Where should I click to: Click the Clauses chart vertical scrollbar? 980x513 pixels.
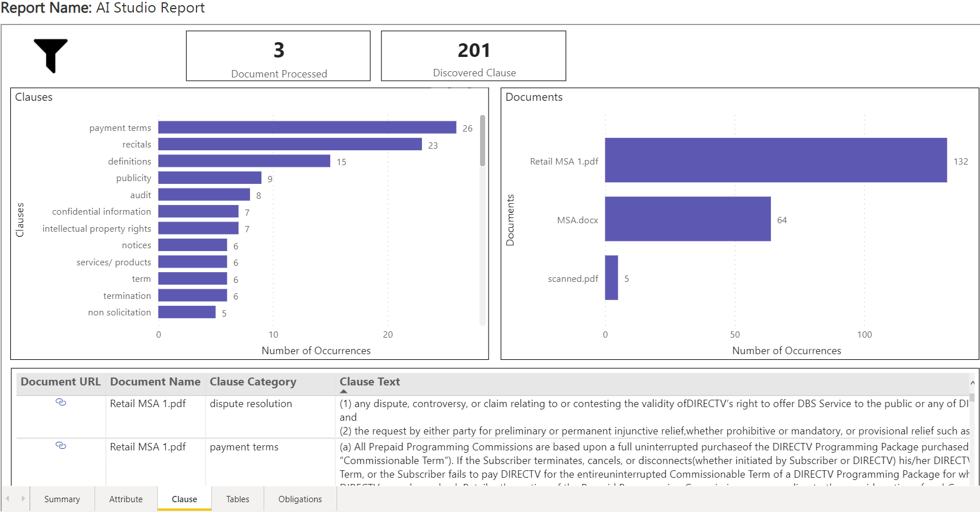click(x=482, y=141)
